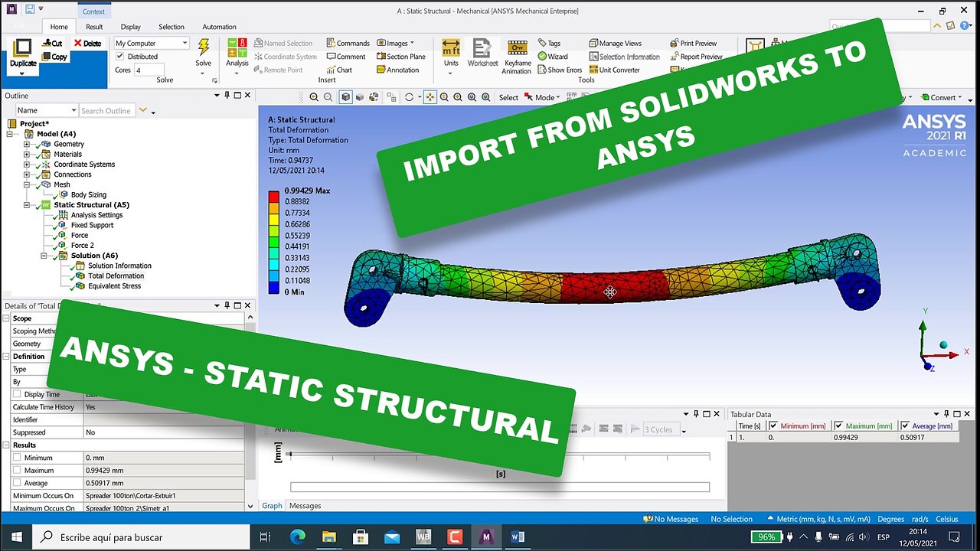Image resolution: width=980 pixels, height=551 pixels.
Task: Click the dark blue legend color band
Action: (273, 286)
